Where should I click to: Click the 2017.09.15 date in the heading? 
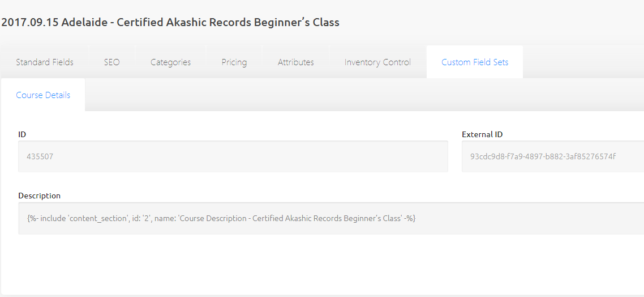[29, 23]
